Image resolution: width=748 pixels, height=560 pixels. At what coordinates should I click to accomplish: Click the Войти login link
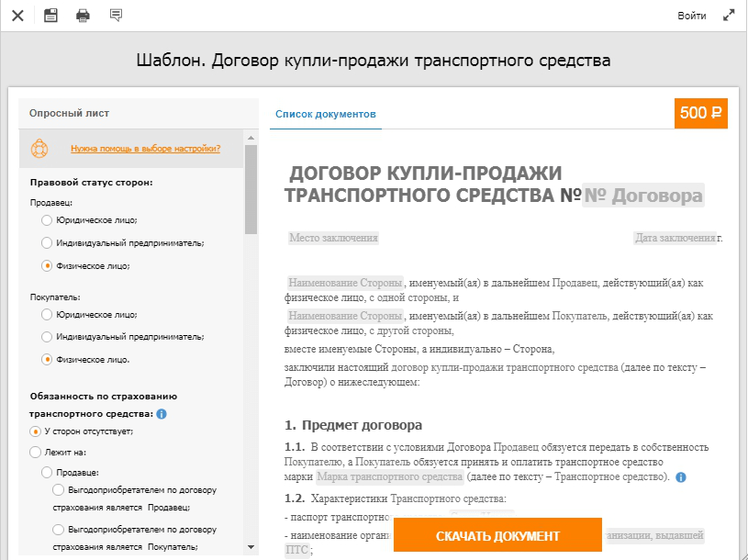click(691, 16)
